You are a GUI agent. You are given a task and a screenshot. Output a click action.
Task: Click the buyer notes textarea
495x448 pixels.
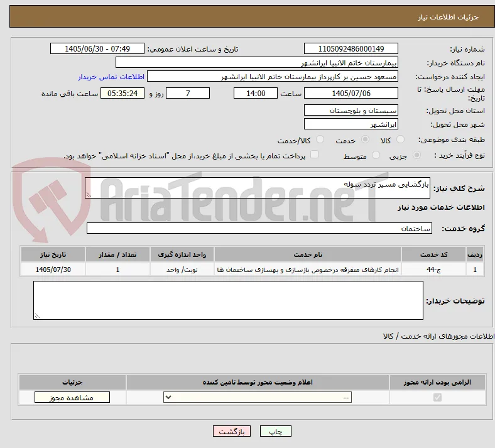click(228, 300)
